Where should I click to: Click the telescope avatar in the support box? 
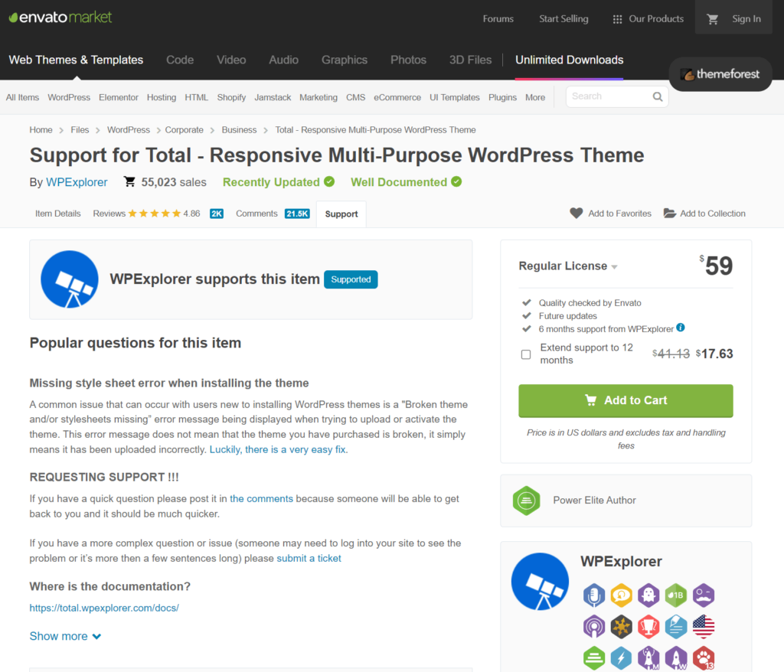coord(70,279)
